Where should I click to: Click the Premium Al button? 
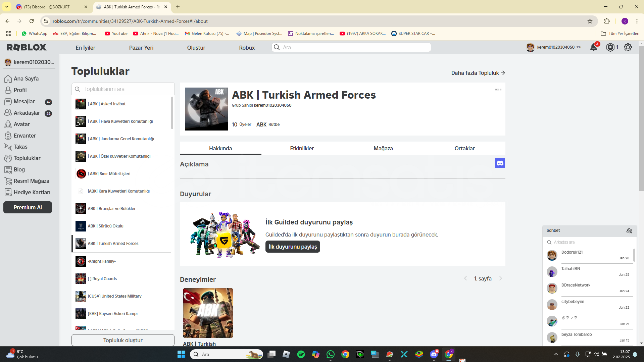(28, 207)
